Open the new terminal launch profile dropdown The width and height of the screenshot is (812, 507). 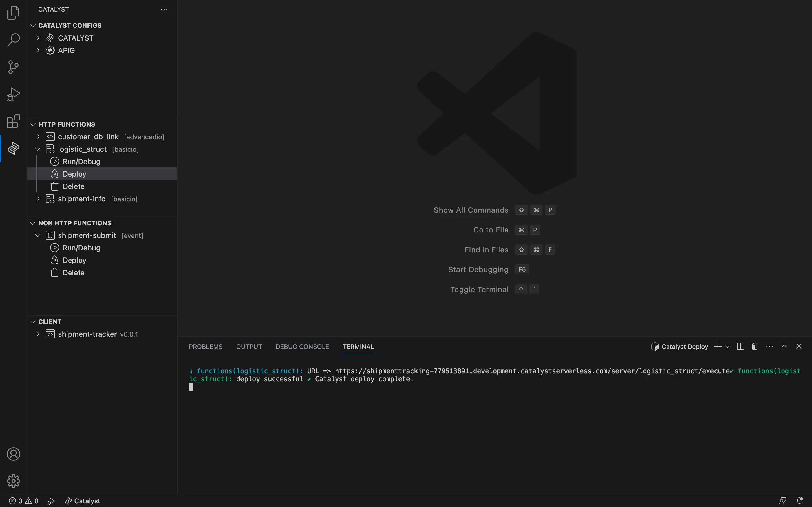click(x=727, y=347)
